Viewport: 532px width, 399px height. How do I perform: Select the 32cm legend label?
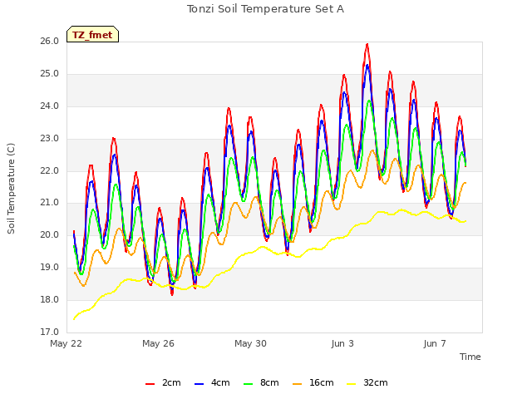coord(375,382)
